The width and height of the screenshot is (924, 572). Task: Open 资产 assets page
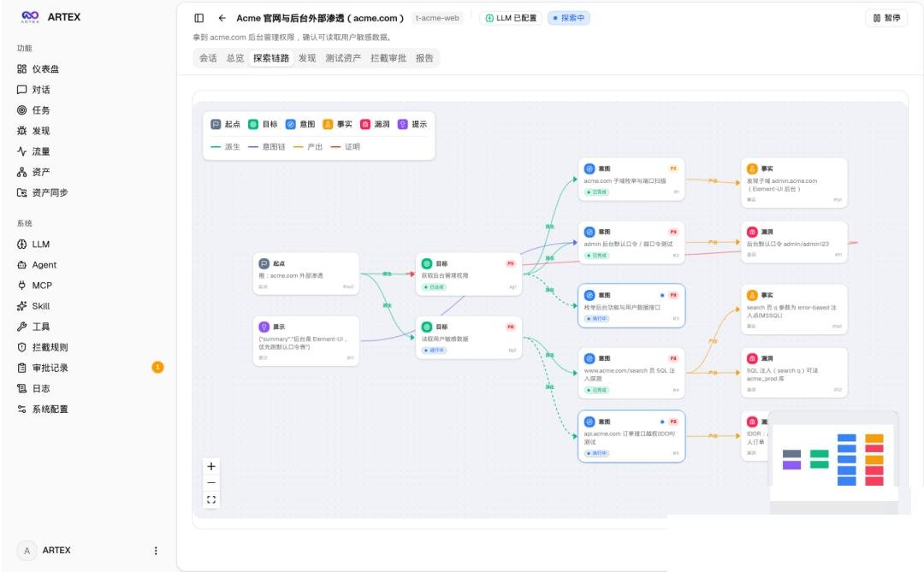tap(34, 172)
